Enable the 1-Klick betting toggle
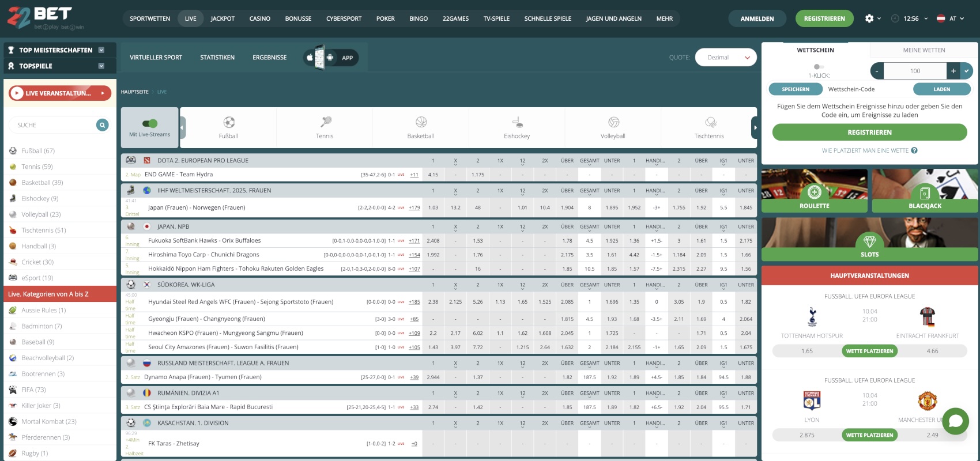 click(x=818, y=67)
